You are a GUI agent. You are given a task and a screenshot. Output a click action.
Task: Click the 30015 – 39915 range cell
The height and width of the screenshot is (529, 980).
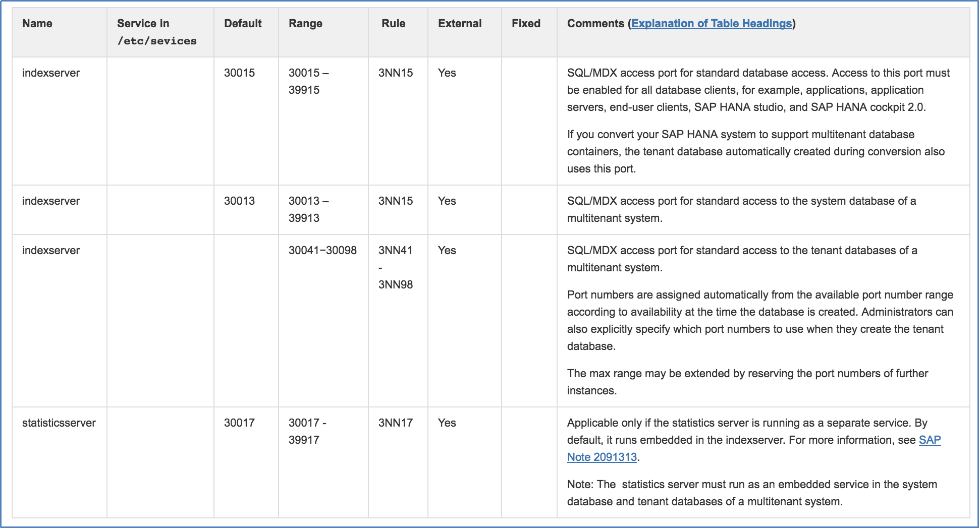[308, 81]
